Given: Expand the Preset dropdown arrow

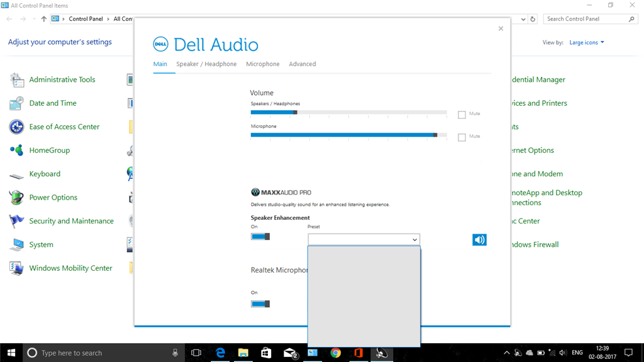Looking at the screenshot, I should [414, 240].
